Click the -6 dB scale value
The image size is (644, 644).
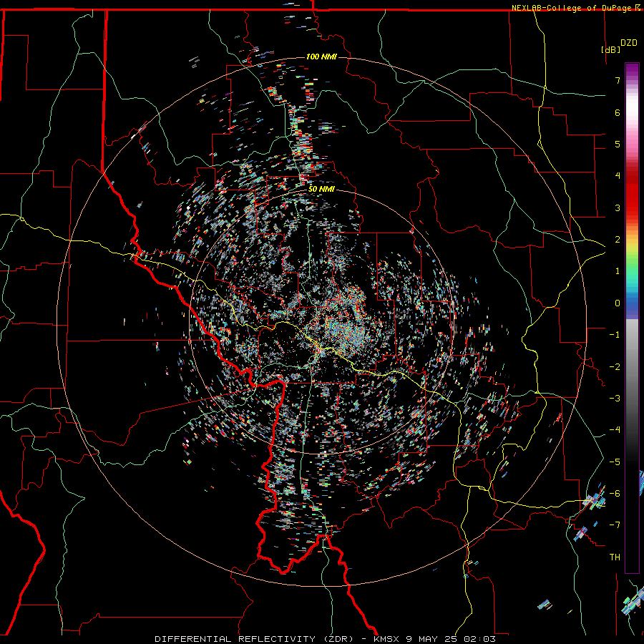click(x=615, y=494)
